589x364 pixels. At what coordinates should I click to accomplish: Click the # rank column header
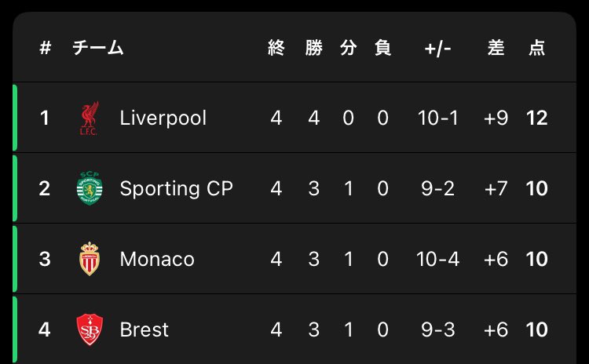[45, 48]
